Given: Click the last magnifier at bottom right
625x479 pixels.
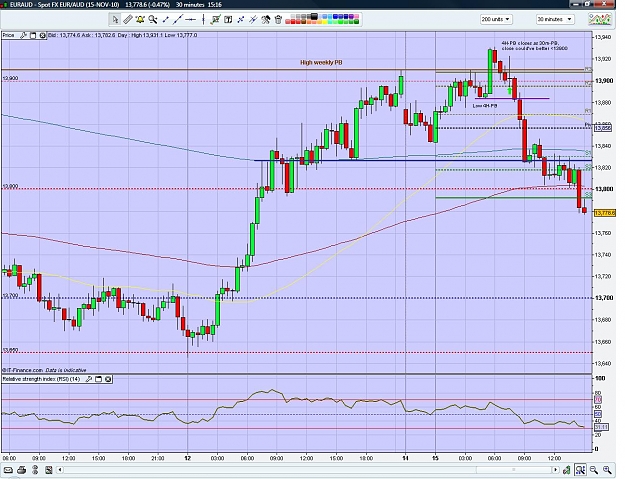Looking at the screenshot, I should click(607, 470).
